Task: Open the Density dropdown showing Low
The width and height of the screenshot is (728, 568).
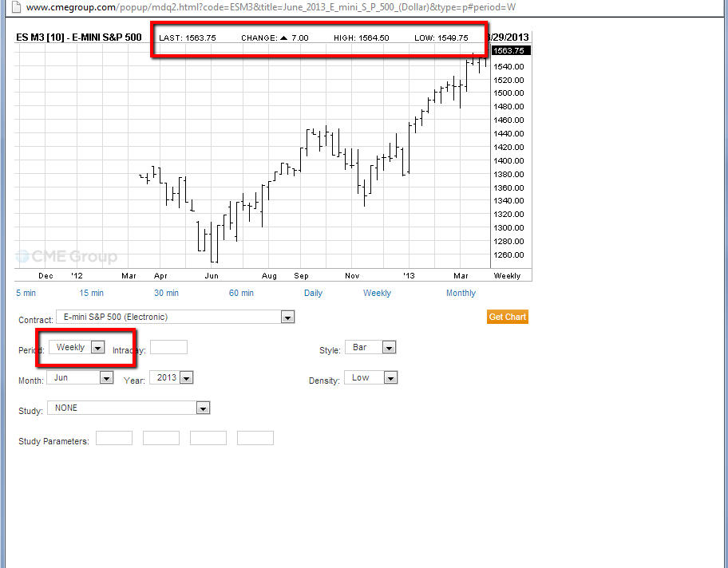Action: click(x=371, y=378)
